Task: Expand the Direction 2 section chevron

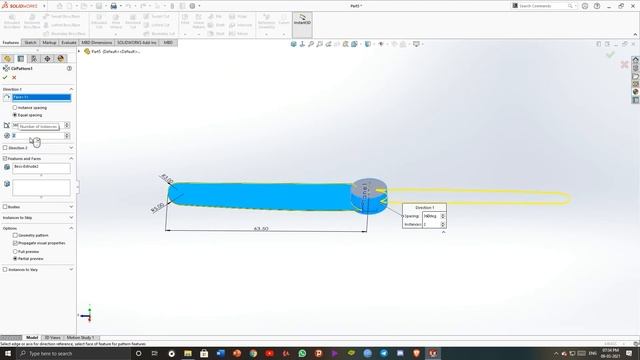Action: (71, 148)
